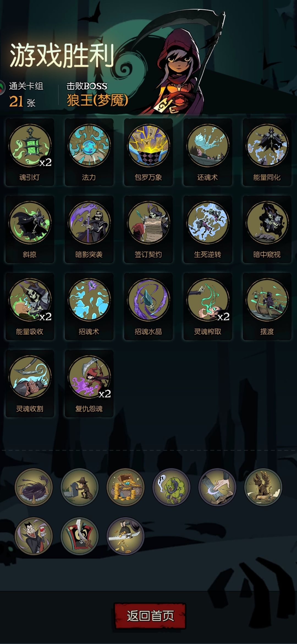Select the 斜掠 card

point(30,229)
